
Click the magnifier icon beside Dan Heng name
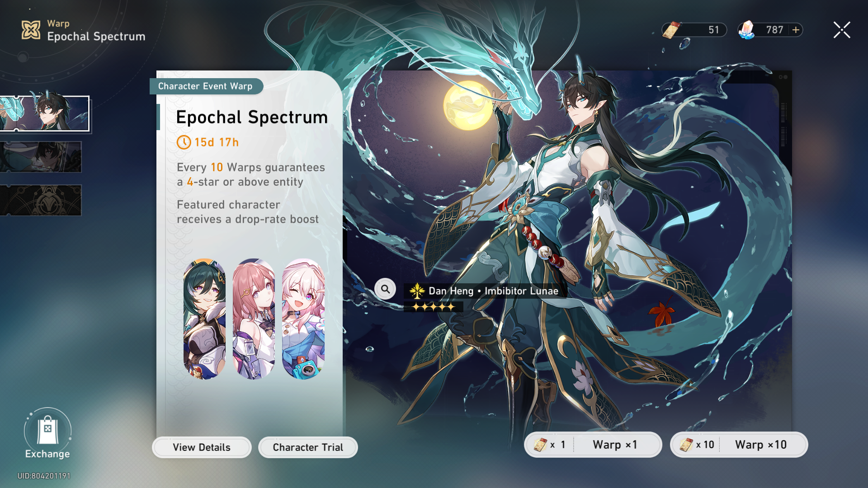385,289
